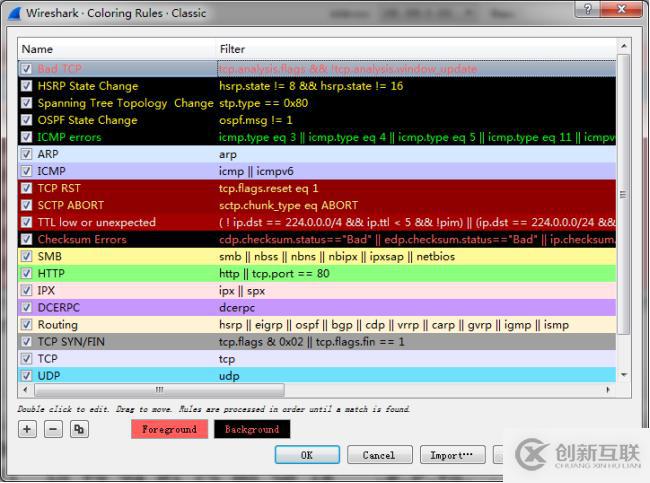This screenshot has height=483, width=650.
Task: Select the ICMP rule name
Action: (x=51, y=171)
